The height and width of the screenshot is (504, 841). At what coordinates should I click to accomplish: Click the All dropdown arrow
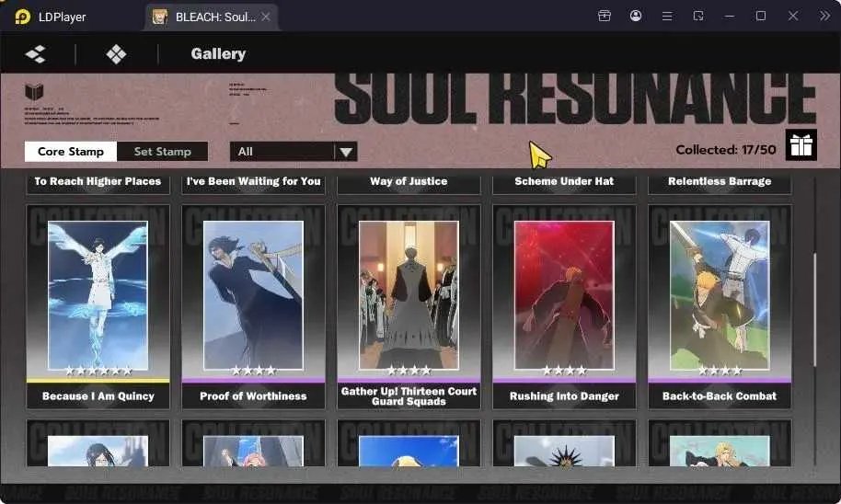coord(346,153)
